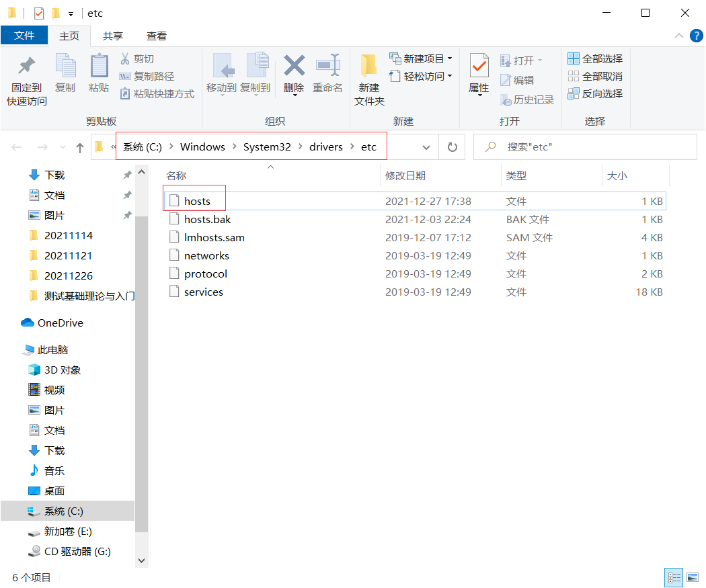Open the View (查看) ribbon tab

(x=157, y=36)
